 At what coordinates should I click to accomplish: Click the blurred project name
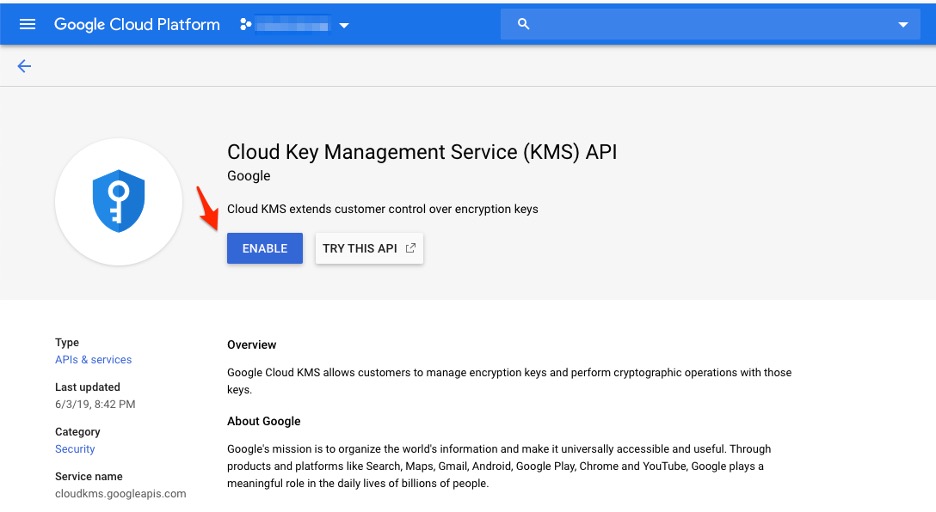coord(294,24)
